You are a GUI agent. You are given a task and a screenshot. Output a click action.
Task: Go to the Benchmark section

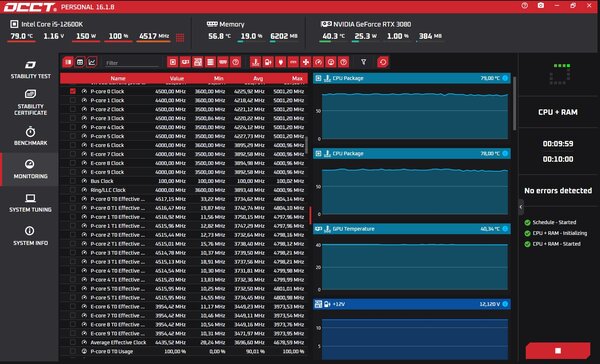tap(30, 136)
